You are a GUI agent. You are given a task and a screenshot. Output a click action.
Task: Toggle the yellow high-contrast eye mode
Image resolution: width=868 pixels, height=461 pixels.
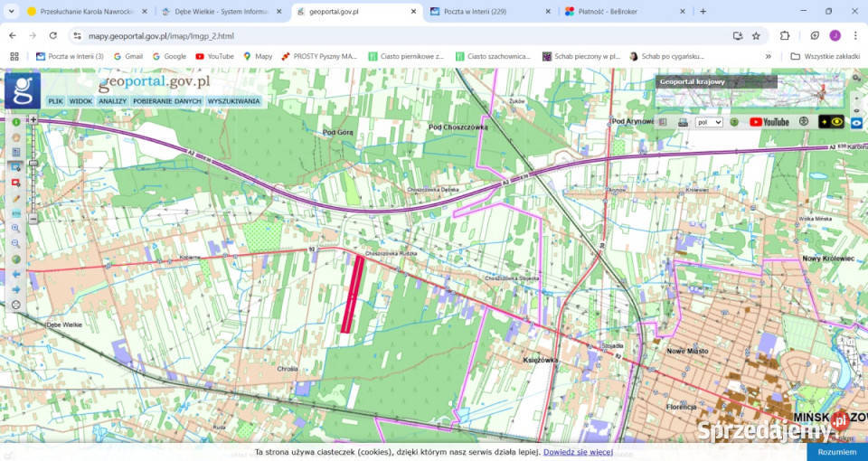pyautogui.click(x=831, y=122)
